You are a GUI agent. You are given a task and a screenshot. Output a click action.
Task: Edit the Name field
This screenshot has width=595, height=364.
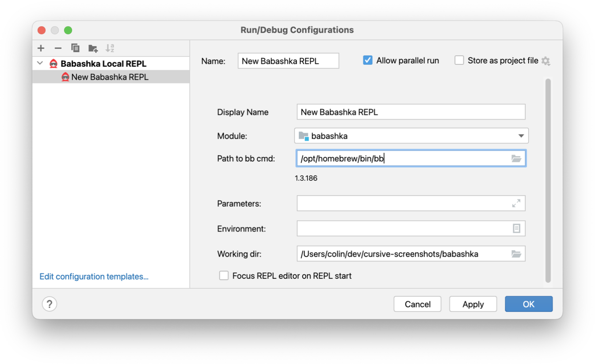[288, 61]
